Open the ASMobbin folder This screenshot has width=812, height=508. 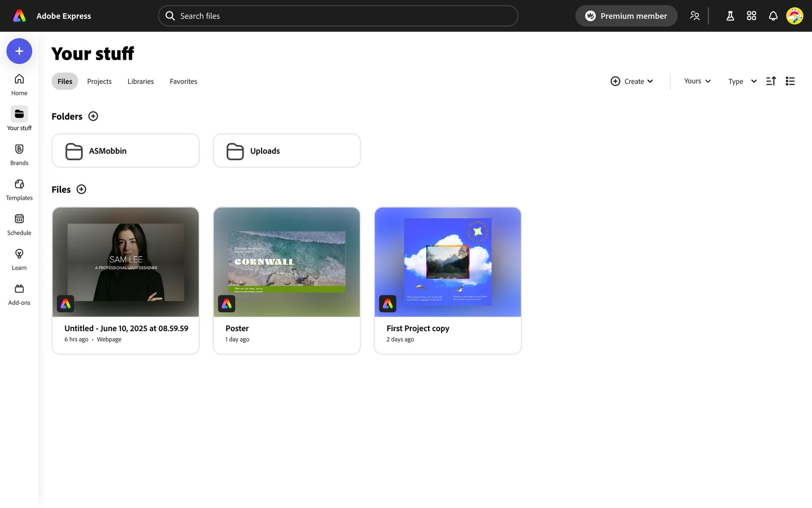point(126,151)
